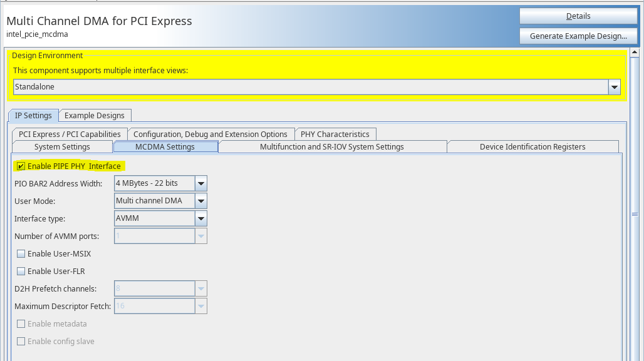Click Generate Example Design button
The image size is (644, 361).
(578, 36)
